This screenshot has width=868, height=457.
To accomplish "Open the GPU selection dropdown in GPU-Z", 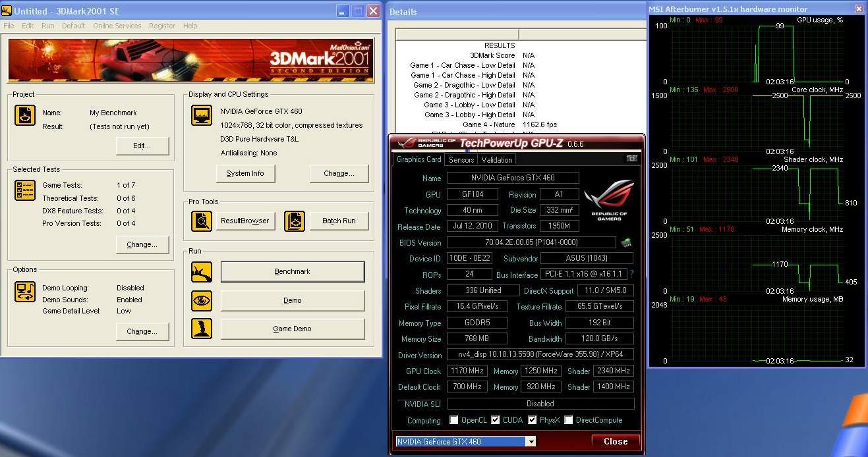I will pos(531,441).
